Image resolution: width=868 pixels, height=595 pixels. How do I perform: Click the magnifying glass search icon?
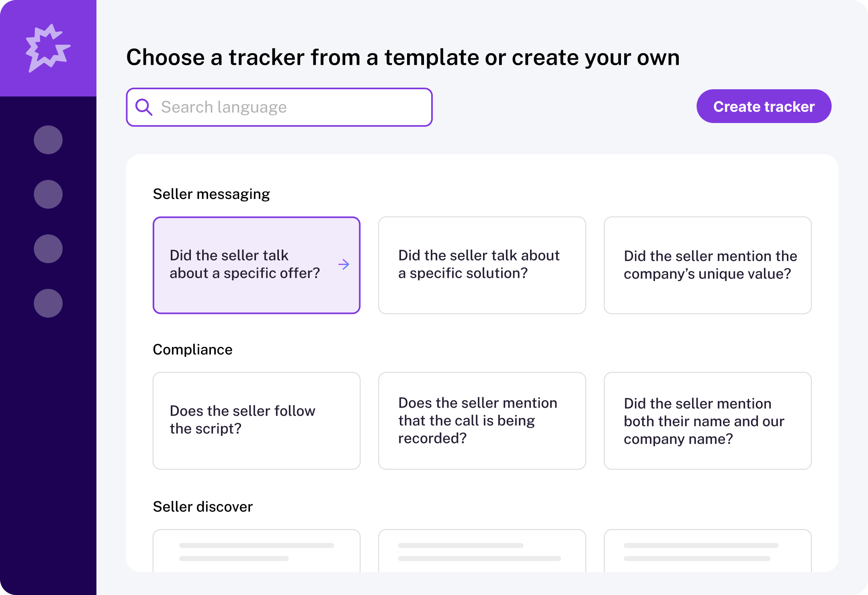144,107
